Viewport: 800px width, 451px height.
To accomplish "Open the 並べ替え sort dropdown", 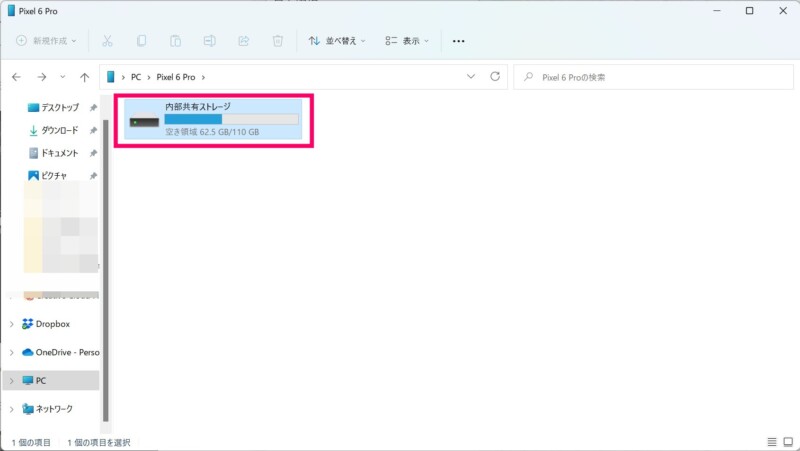I will 337,41.
